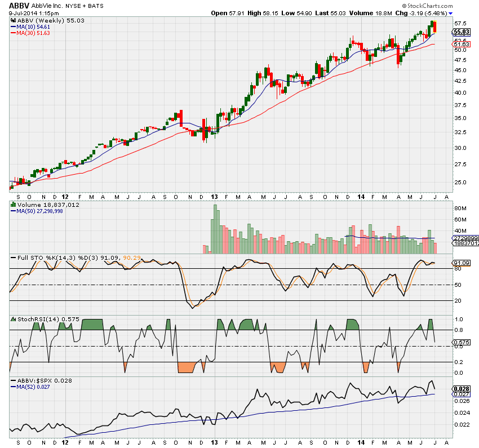The image size is (479, 448).
Task: Click the 0.575 StochRSI axis tag
Action: click(462, 342)
